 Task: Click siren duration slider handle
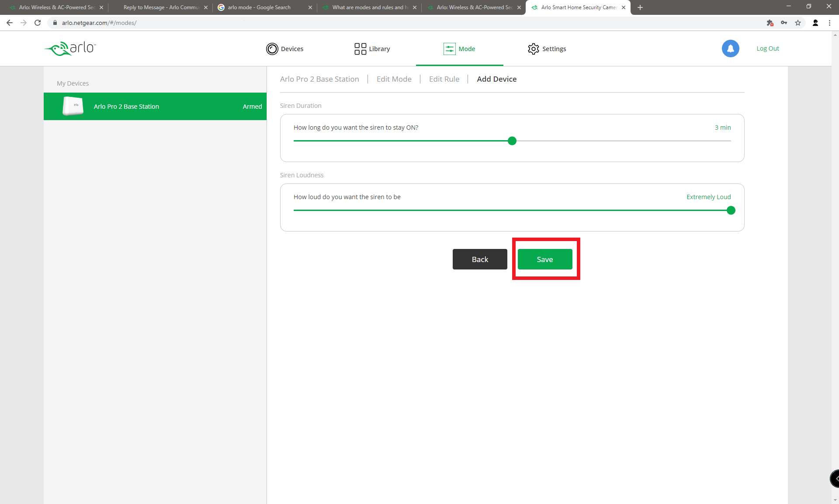pos(512,141)
